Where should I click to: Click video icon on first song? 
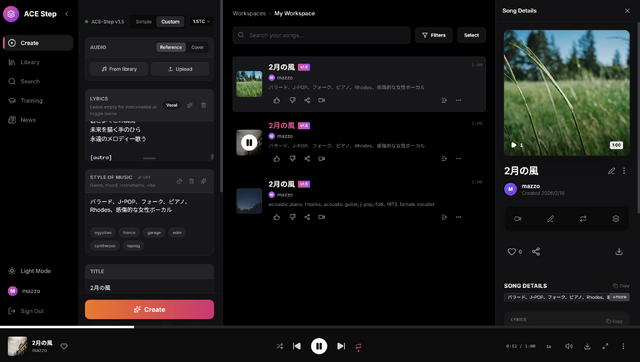click(x=322, y=100)
